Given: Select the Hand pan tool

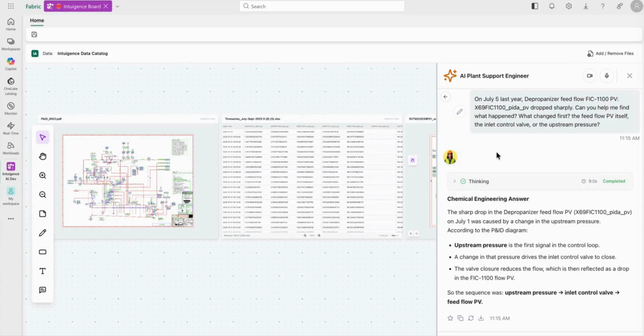Looking at the screenshot, I should 42,156.
